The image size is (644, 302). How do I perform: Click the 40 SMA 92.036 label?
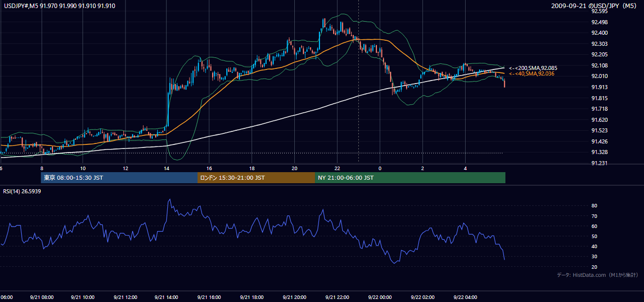coord(532,74)
